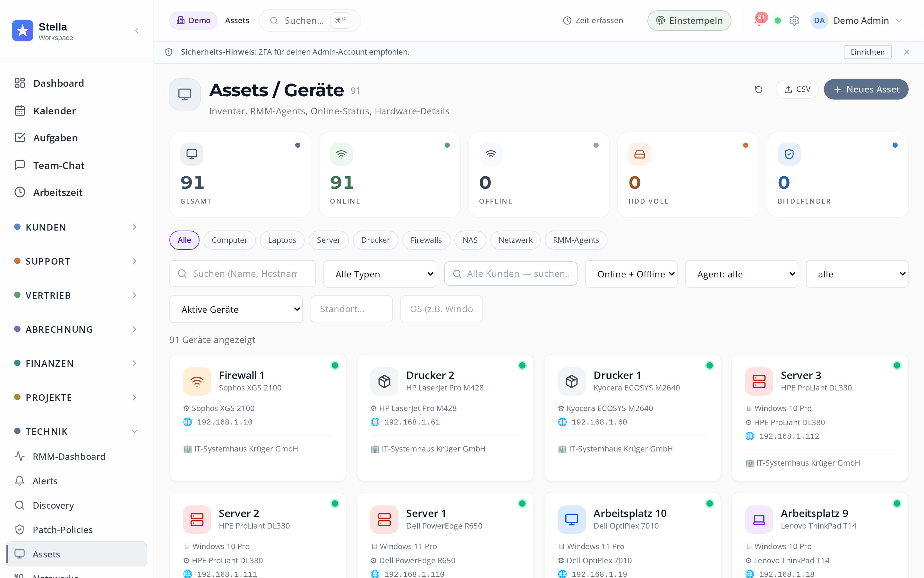Click the Firewall 1 device icon
Screen dimensions: 924x578
pos(197,381)
